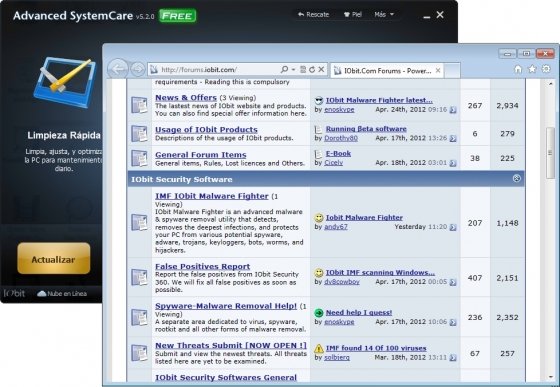Screen dimensions: 560x387
Task: Click the compatibility view icon in address bar
Action: [303, 70]
